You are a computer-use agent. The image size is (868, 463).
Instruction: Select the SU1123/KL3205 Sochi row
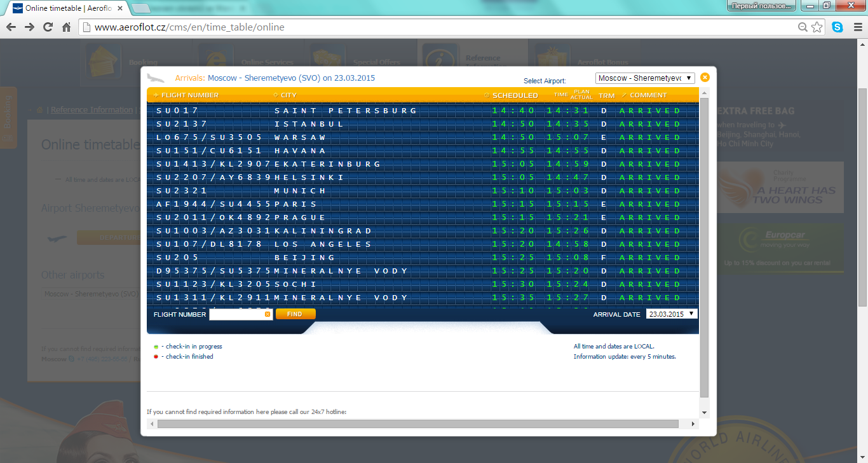[423, 284]
